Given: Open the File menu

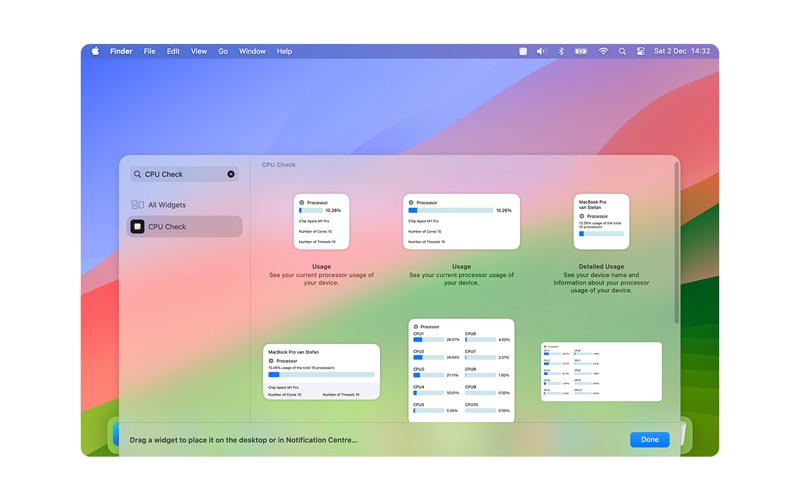Looking at the screenshot, I should pyautogui.click(x=149, y=51).
